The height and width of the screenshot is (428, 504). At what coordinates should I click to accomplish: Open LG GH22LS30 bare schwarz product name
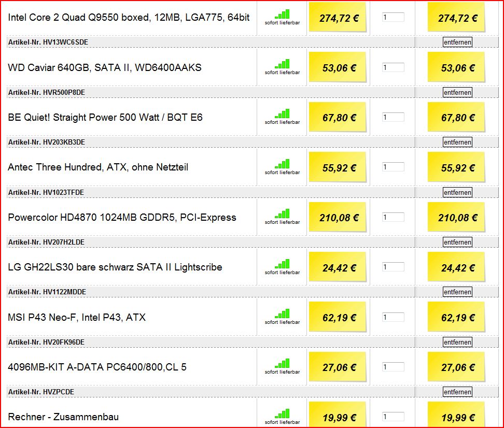(x=115, y=267)
